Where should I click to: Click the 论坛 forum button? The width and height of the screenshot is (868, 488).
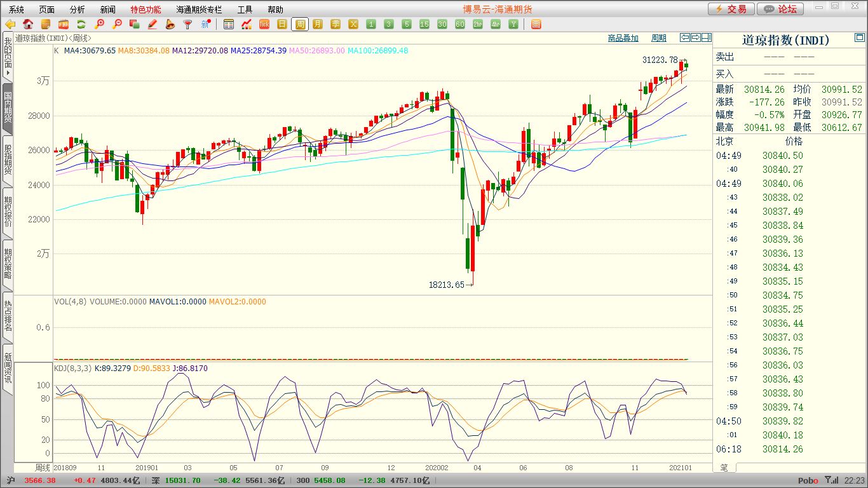coord(781,9)
